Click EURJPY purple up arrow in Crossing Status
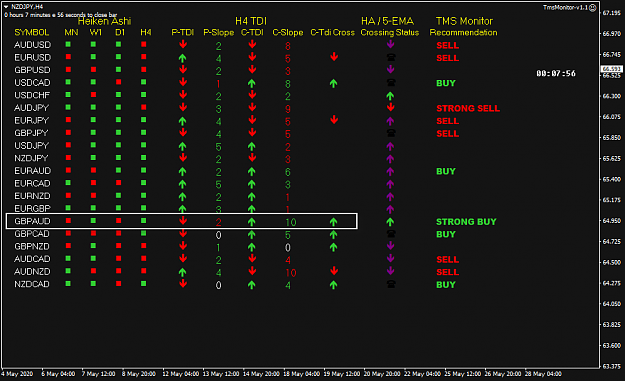 [390, 121]
